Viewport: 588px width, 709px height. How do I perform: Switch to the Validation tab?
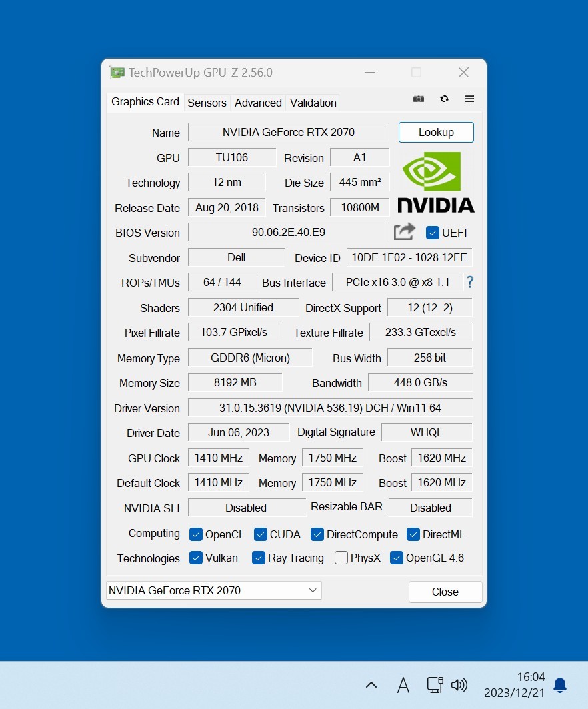tap(313, 103)
